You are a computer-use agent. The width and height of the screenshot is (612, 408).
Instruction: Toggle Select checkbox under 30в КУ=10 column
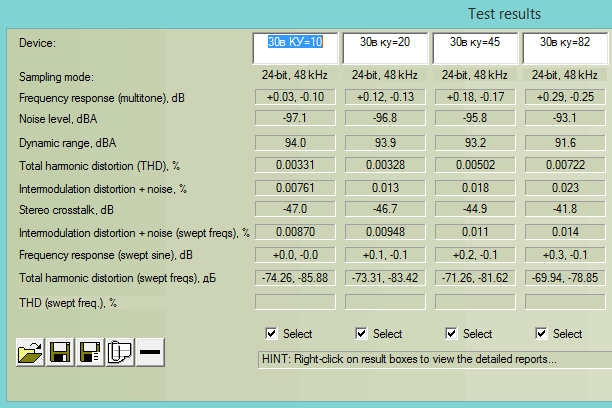click(271, 333)
